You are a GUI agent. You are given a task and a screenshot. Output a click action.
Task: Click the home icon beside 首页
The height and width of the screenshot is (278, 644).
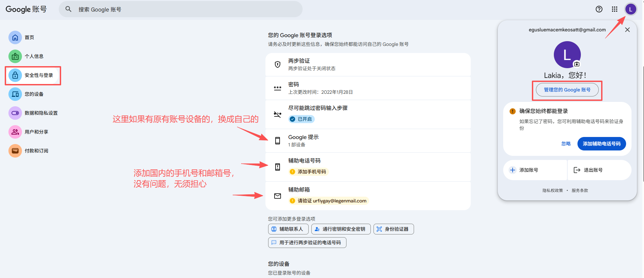coord(15,37)
